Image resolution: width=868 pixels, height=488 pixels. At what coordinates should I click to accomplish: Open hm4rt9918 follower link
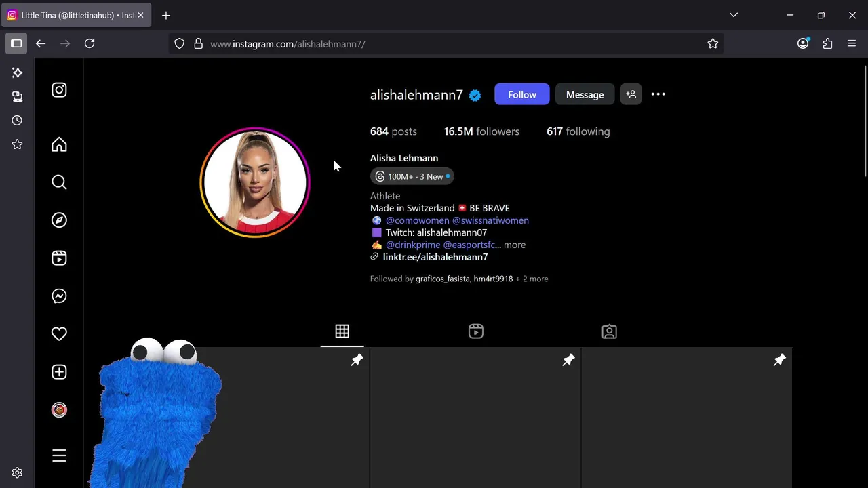pyautogui.click(x=493, y=279)
